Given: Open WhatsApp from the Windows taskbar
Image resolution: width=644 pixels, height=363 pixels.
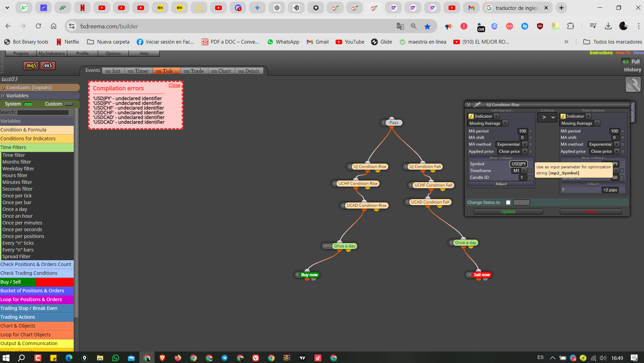Looking at the screenshot, I should [x=116, y=358].
